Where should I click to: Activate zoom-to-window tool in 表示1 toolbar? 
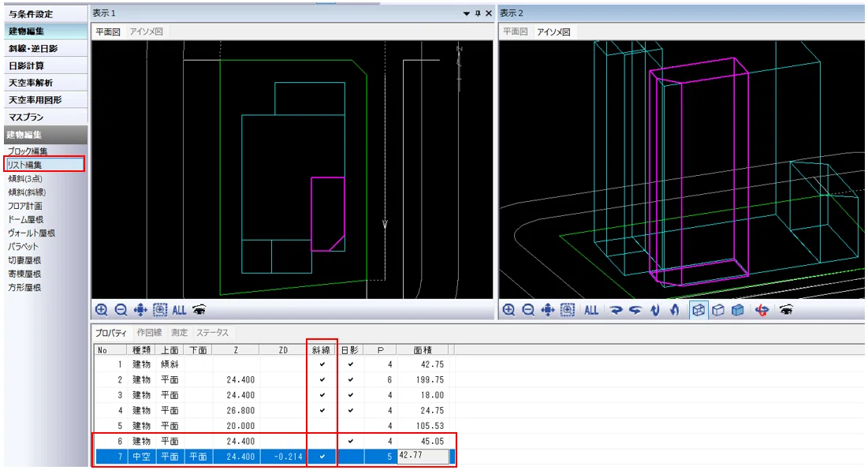(160, 310)
